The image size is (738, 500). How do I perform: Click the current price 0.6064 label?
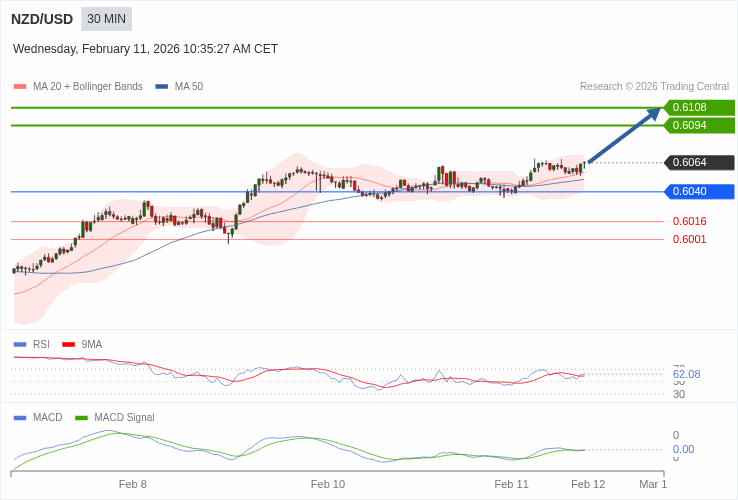click(699, 162)
